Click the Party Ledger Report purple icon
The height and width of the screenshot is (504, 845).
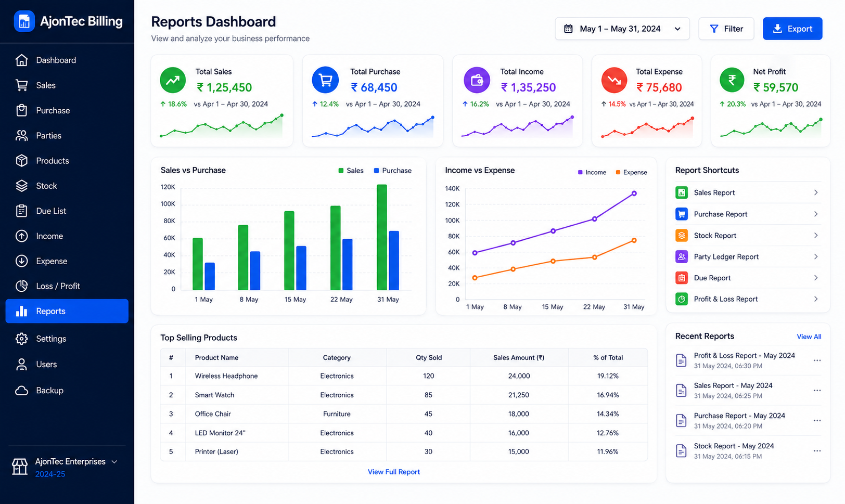pos(681,256)
